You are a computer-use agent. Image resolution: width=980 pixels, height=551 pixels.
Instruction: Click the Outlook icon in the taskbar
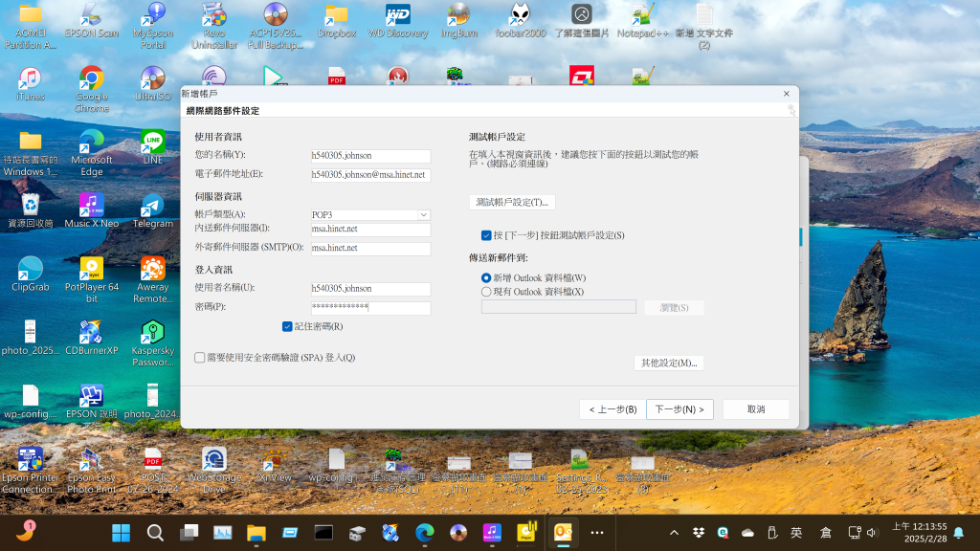(x=563, y=532)
